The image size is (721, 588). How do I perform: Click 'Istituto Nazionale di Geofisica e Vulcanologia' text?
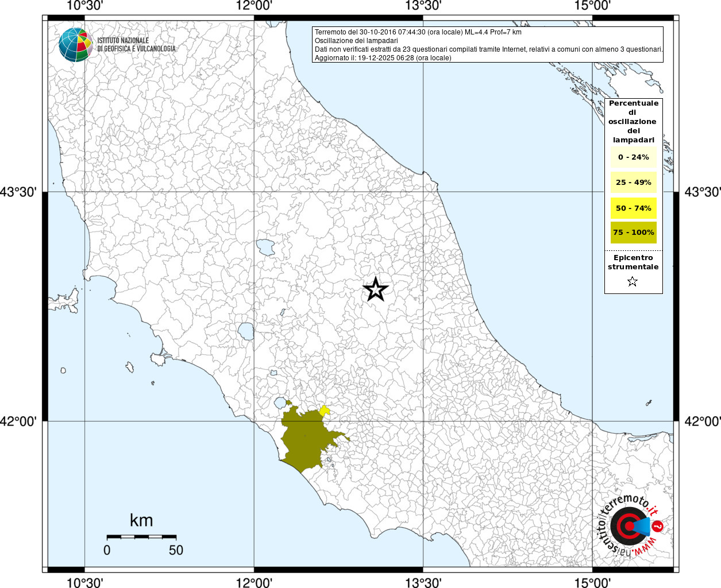pos(136,45)
